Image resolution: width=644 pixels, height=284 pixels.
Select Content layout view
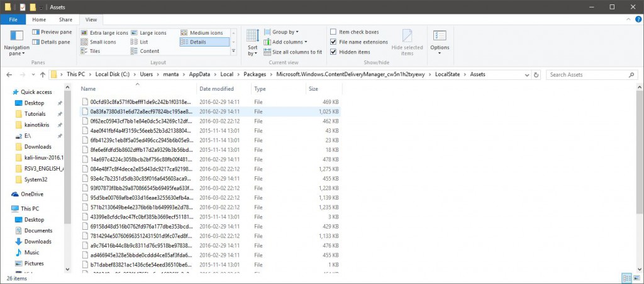tap(145, 51)
